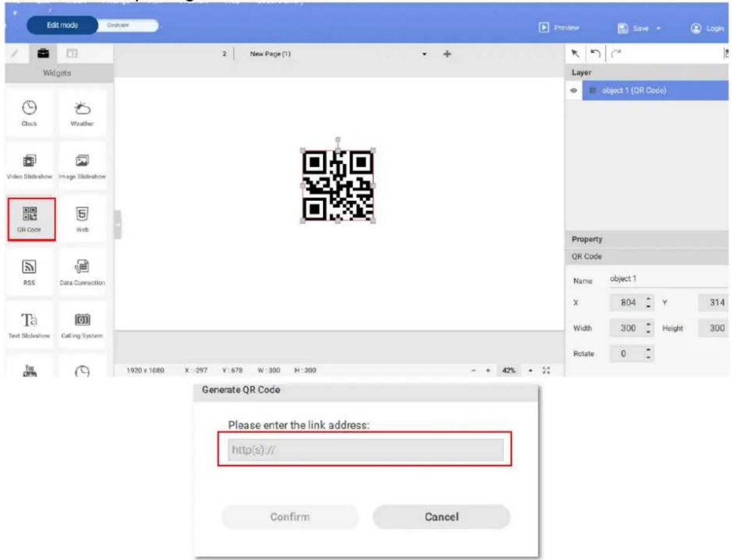Click the X position value 804

pos(628,303)
